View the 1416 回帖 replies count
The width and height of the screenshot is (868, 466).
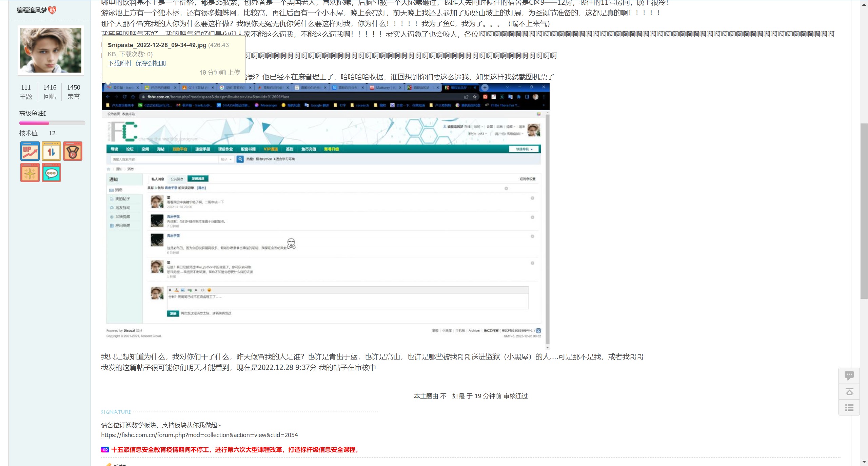(50, 92)
